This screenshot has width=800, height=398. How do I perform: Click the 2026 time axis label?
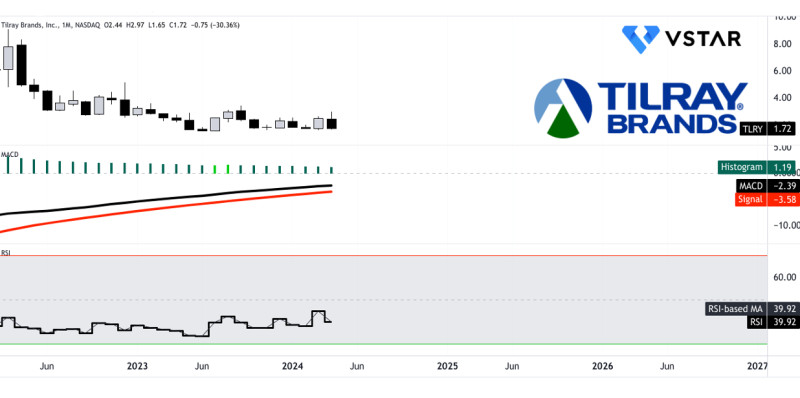pyautogui.click(x=603, y=366)
